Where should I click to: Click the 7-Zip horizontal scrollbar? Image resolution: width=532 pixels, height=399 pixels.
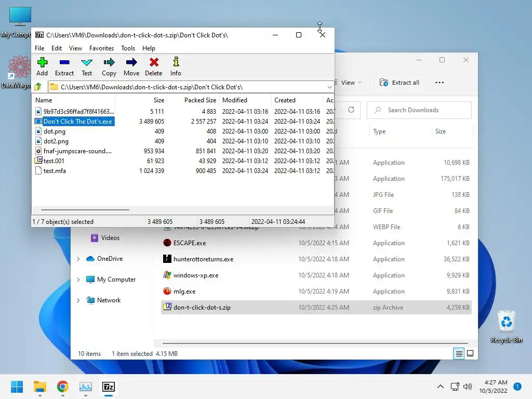[x=85, y=210]
